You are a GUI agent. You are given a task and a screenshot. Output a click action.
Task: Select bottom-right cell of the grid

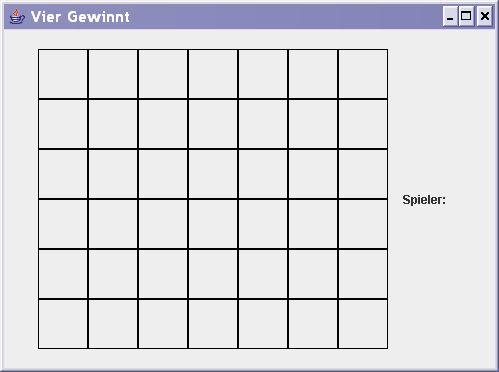(x=363, y=324)
